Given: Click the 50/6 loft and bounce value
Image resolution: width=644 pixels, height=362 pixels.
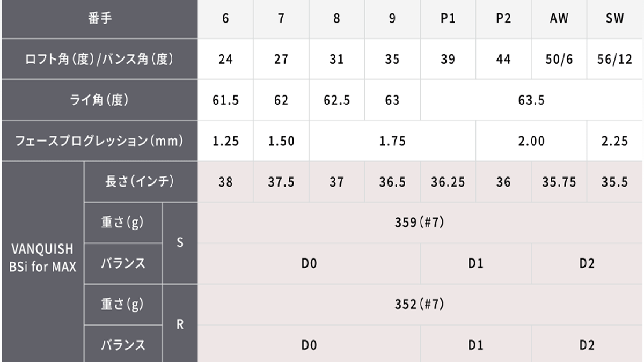Looking at the screenshot, I should tap(559, 59).
